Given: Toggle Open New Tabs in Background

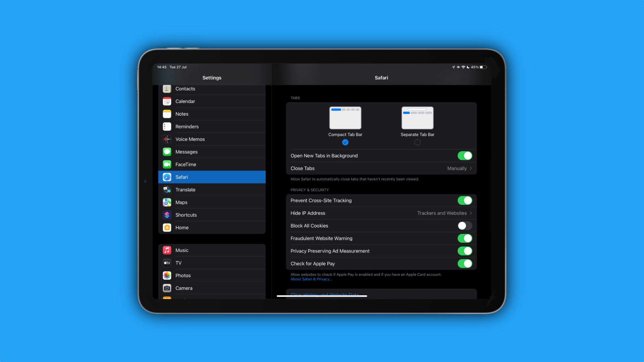Looking at the screenshot, I should coord(465,156).
